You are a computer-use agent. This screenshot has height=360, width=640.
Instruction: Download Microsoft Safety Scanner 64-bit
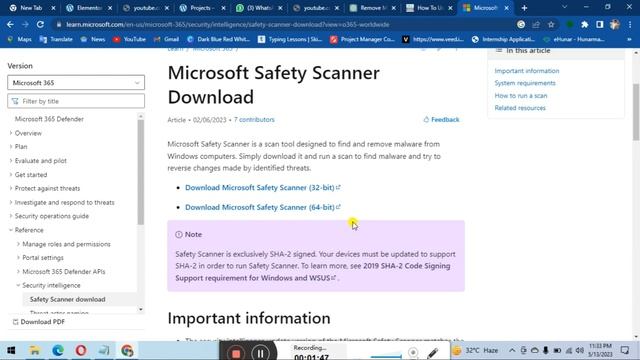coord(262,207)
